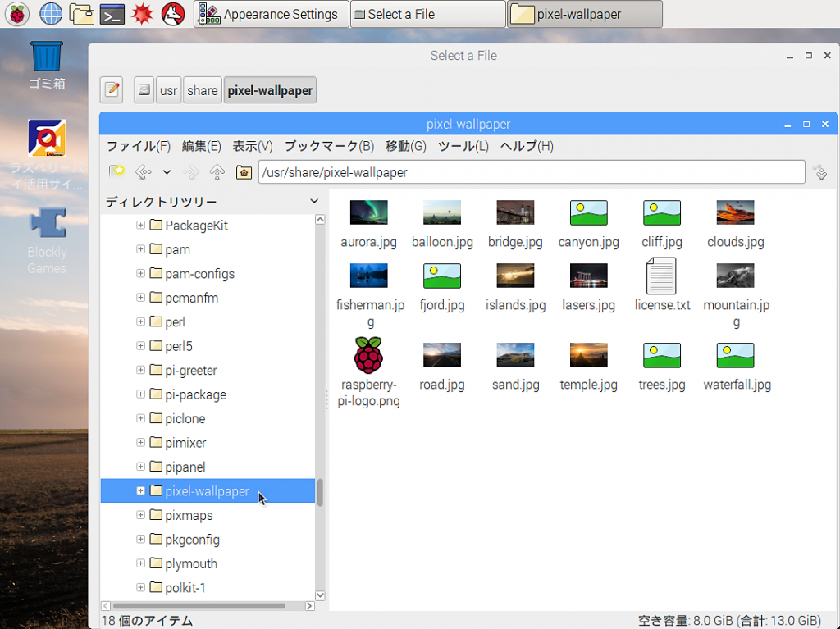Go forward to the next folder
840x629 pixels.
[x=190, y=171]
